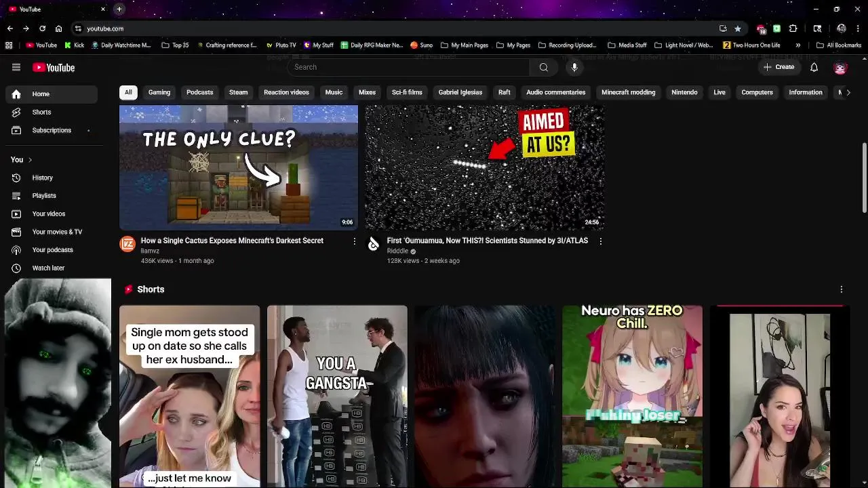Viewport: 868px width, 488px height.
Task: Select the Reaction videos filter chip
Action: tap(286, 92)
